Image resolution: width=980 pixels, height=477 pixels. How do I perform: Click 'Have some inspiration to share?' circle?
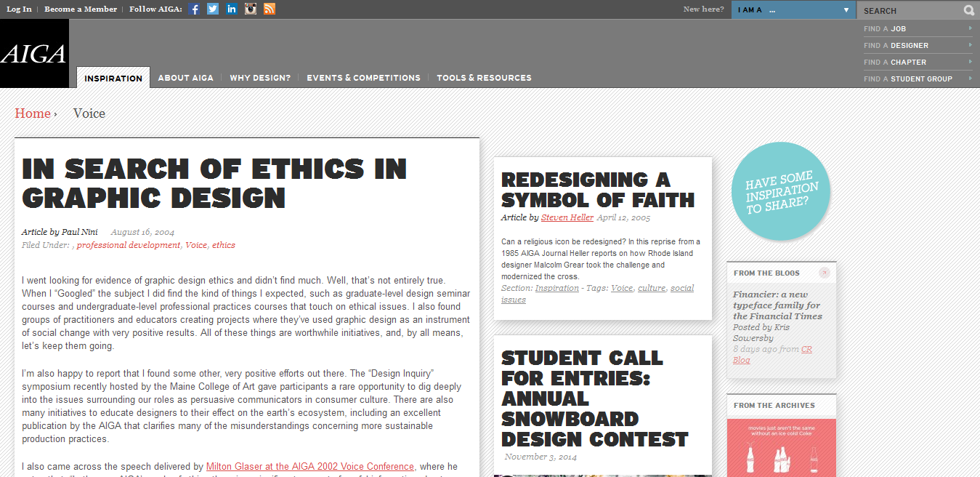point(781,191)
